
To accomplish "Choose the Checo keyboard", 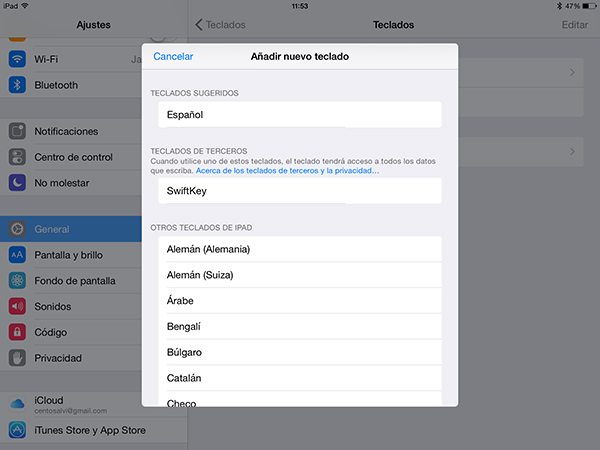I will click(300, 399).
